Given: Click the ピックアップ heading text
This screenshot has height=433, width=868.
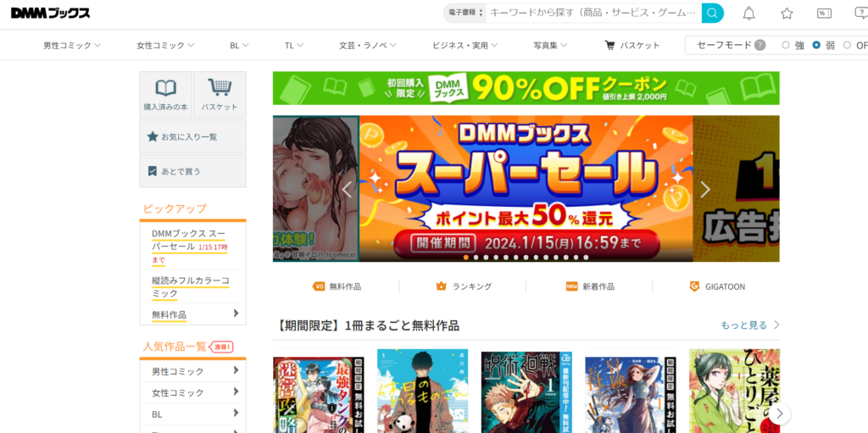Looking at the screenshot, I should click(175, 208).
